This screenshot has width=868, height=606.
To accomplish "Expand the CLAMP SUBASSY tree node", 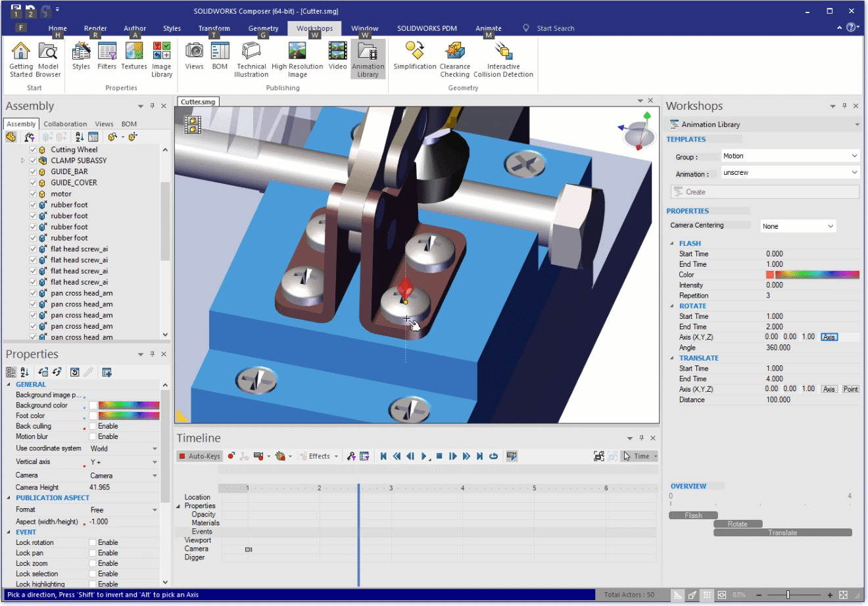I will point(23,160).
